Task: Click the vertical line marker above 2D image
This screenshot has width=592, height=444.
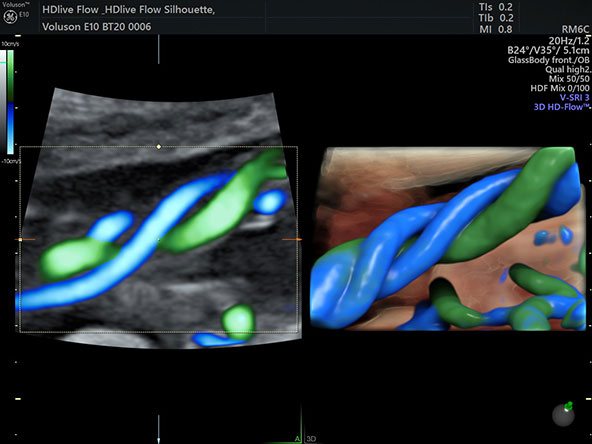Action: (159, 49)
